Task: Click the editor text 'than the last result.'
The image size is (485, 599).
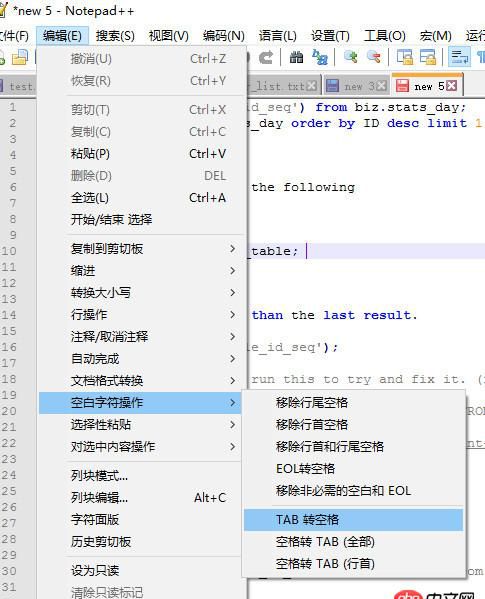Action: [x=334, y=315]
